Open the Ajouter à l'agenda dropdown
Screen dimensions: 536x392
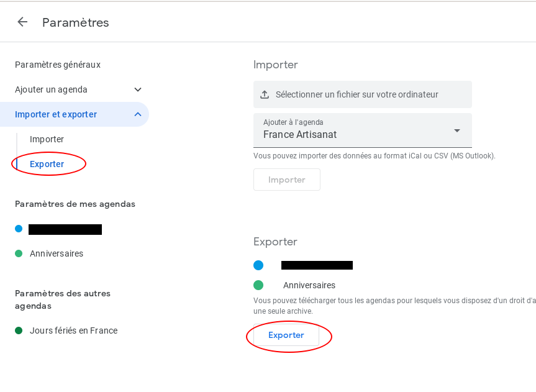[457, 130]
